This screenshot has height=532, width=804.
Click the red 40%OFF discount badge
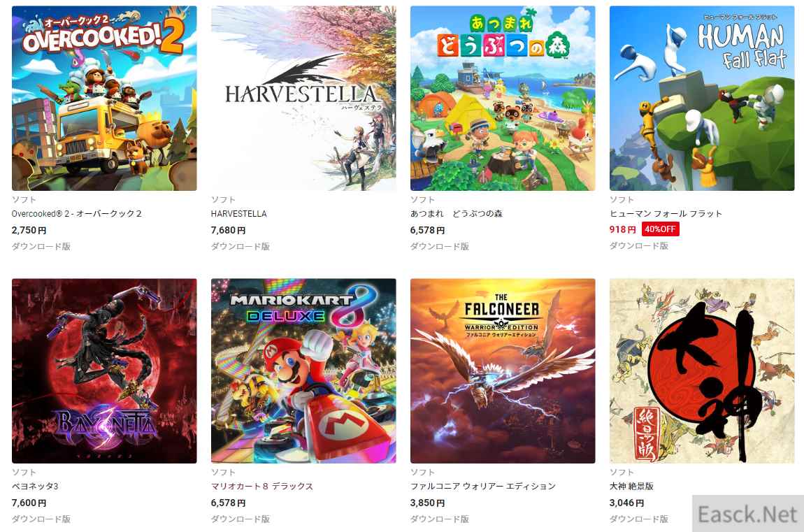coord(661,229)
